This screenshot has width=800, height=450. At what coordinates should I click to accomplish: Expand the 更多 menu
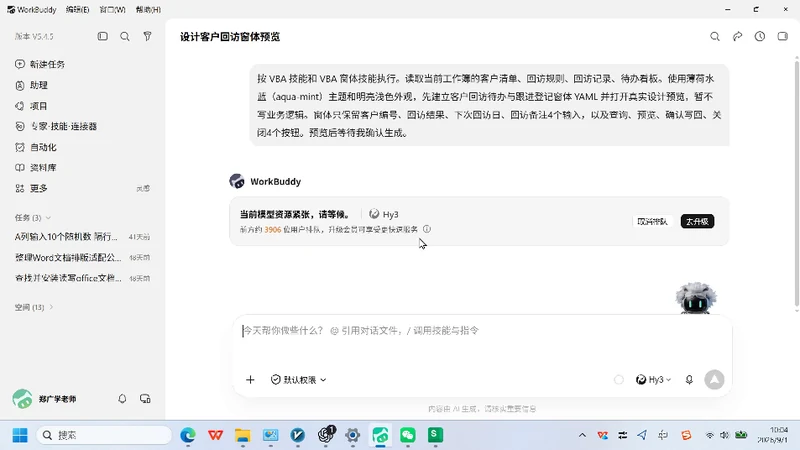(32, 189)
